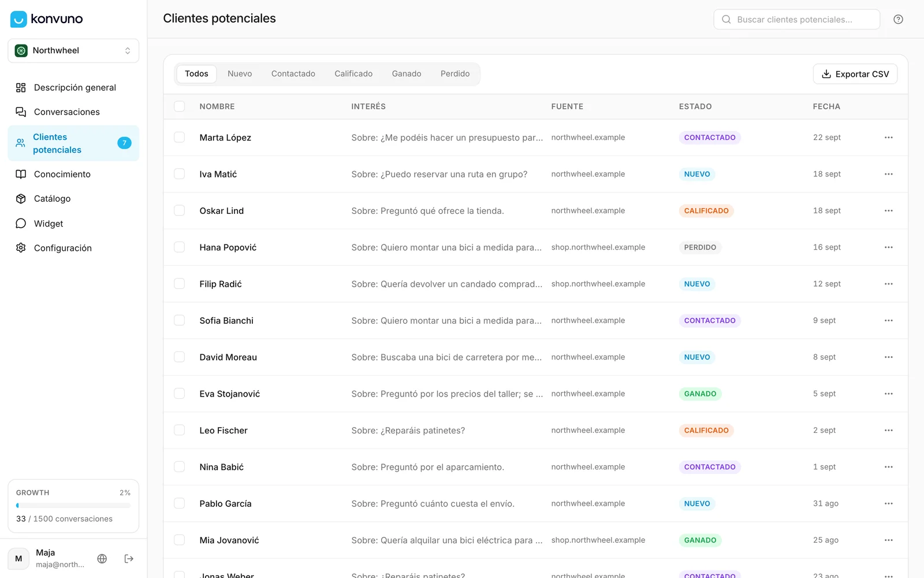The image size is (924, 578).
Task: Click the Growth conversations progress bar
Action: pyautogui.click(x=73, y=505)
